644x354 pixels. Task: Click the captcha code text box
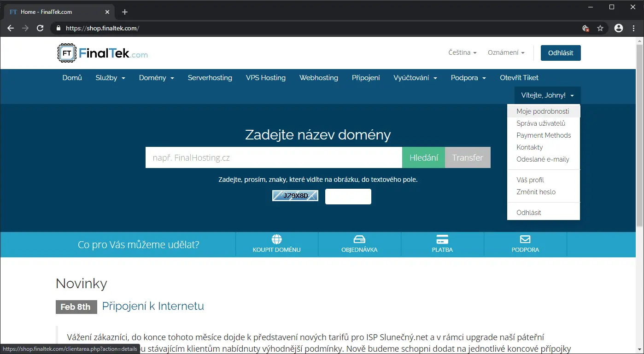[348, 197]
